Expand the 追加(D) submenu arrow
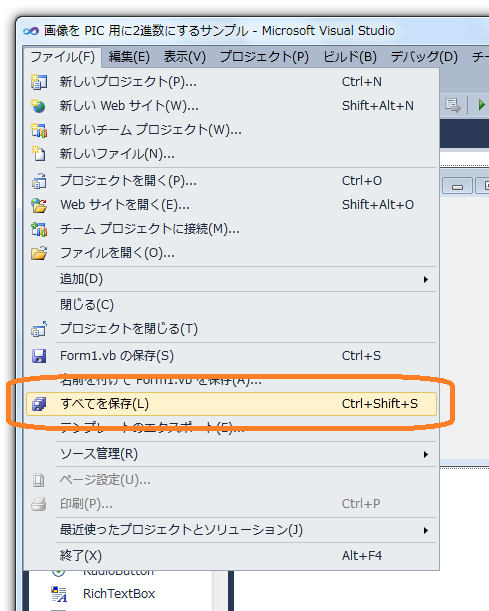 click(426, 279)
